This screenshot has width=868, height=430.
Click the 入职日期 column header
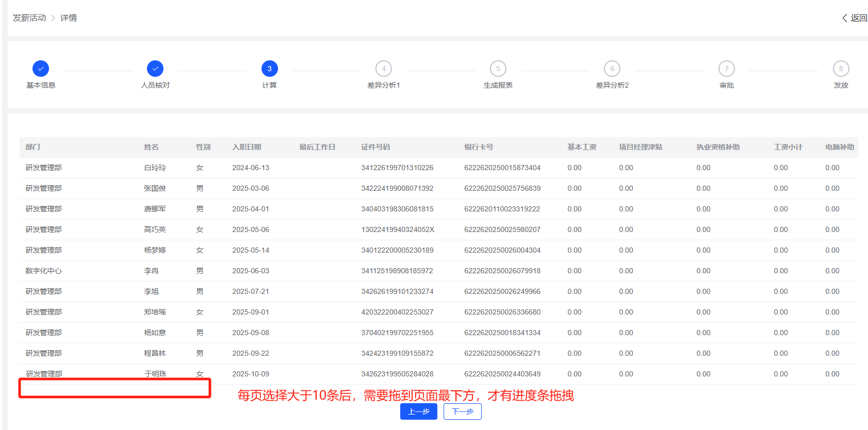247,147
